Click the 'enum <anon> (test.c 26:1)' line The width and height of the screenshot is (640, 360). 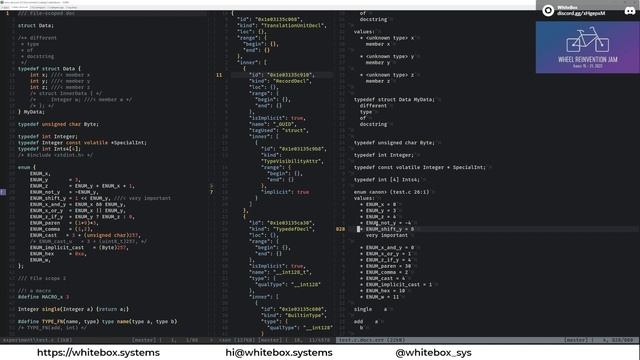pyautogui.click(x=391, y=192)
